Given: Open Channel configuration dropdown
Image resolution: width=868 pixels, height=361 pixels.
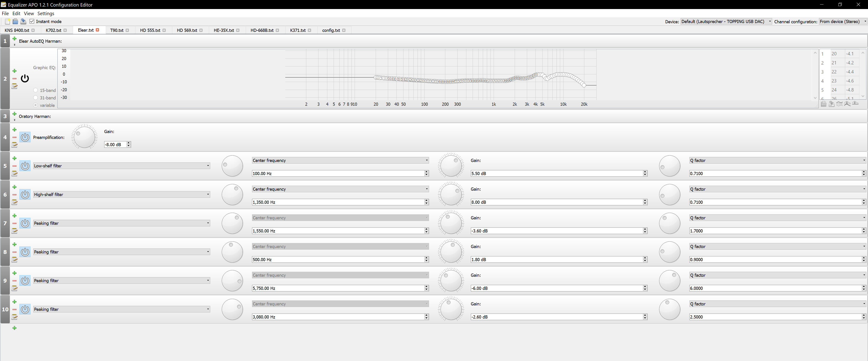Looking at the screenshot, I should (842, 21).
